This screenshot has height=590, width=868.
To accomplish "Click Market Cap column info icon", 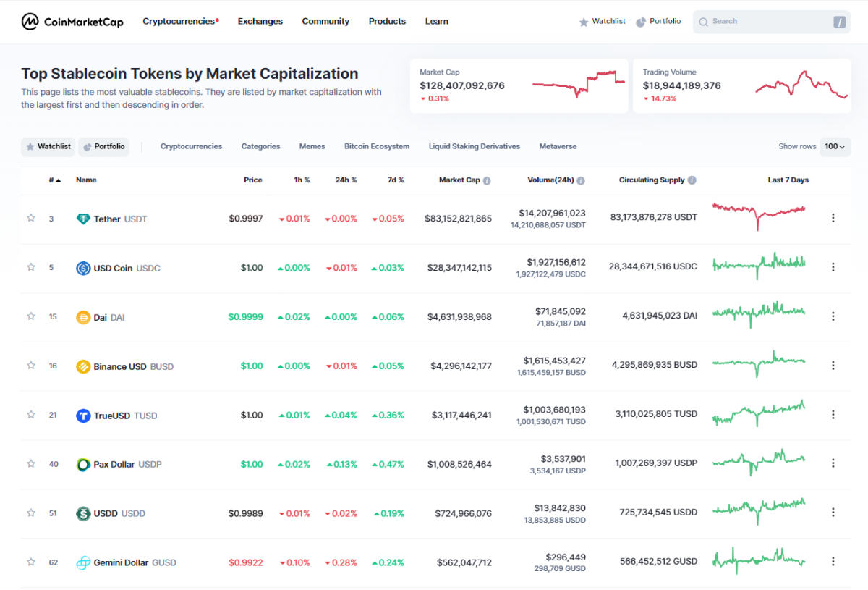I will [x=487, y=180].
